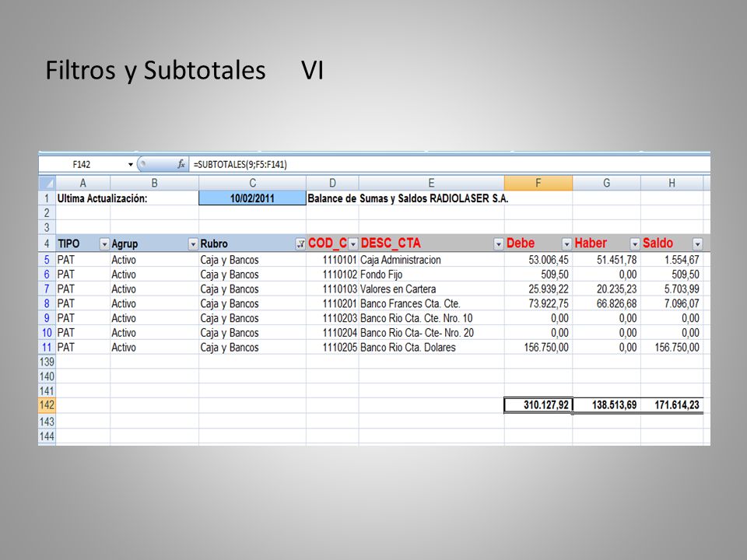Viewport: 747px width, 560px height.
Task: Select highlighted row 142 header
Action: tap(47, 405)
